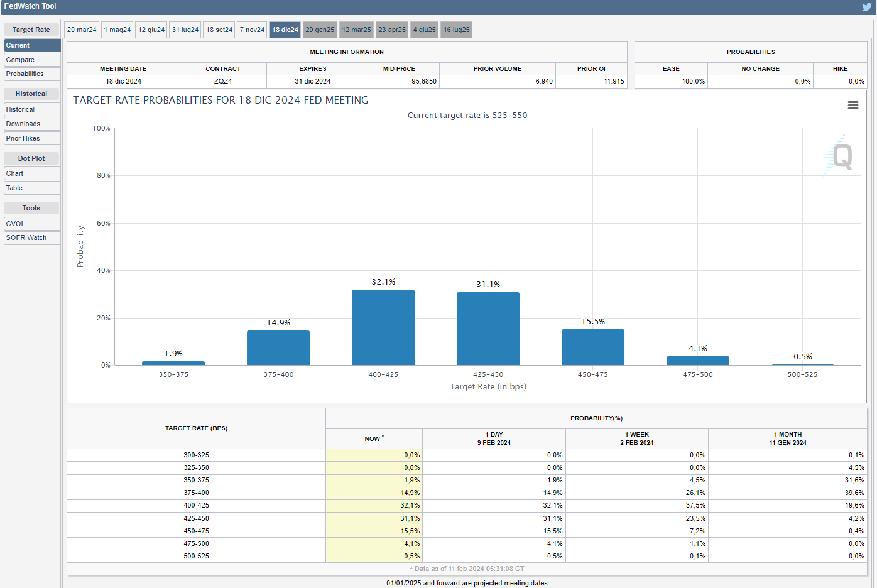Launch the CVOL tool
The image size is (877, 588).
[32, 224]
